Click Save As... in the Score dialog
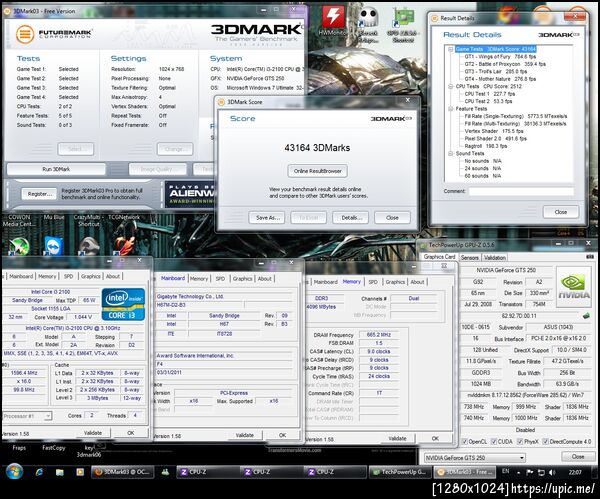The height and width of the screenshot is (499, 600). (x=267, y=217)
